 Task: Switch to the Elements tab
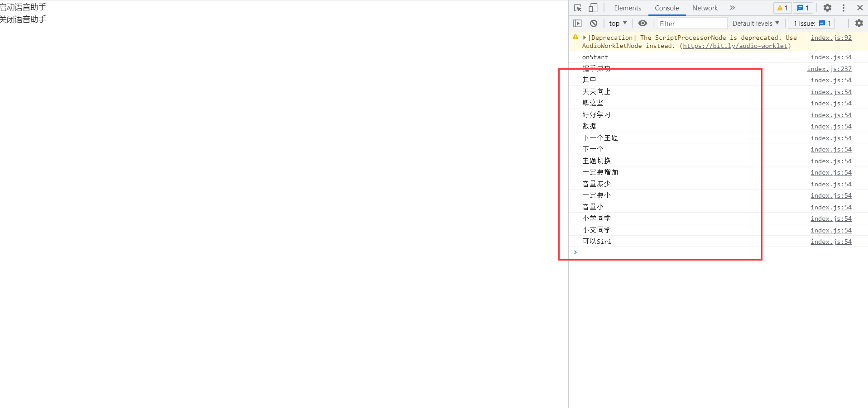627,8
